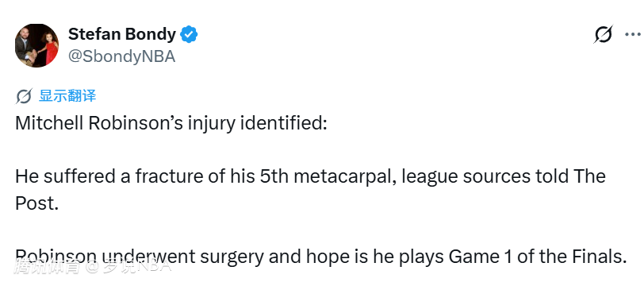Click the words "underwent surgery" in last line
Image resolution: width=644 pixels, height=286 pixels.
click(x=180, y=257)
